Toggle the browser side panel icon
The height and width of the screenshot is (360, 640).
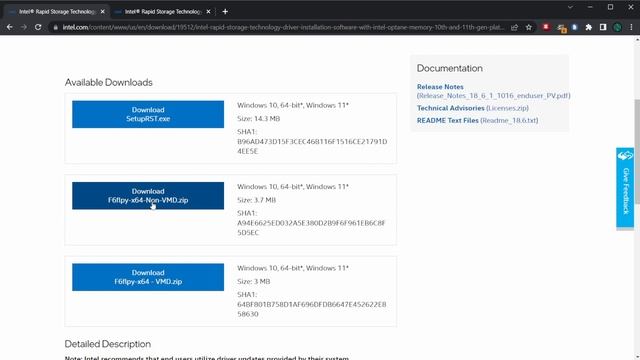(603, 27)
